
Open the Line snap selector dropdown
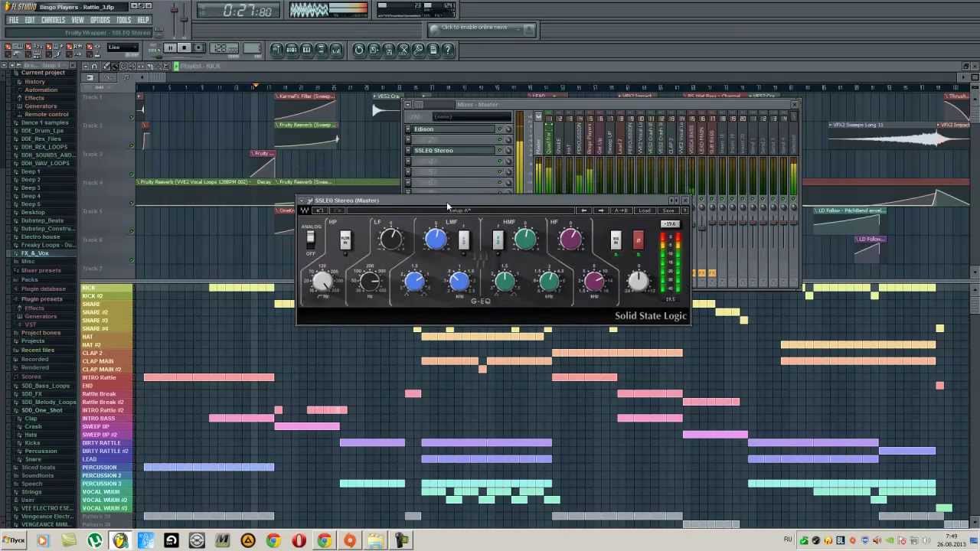click(122, 47)
